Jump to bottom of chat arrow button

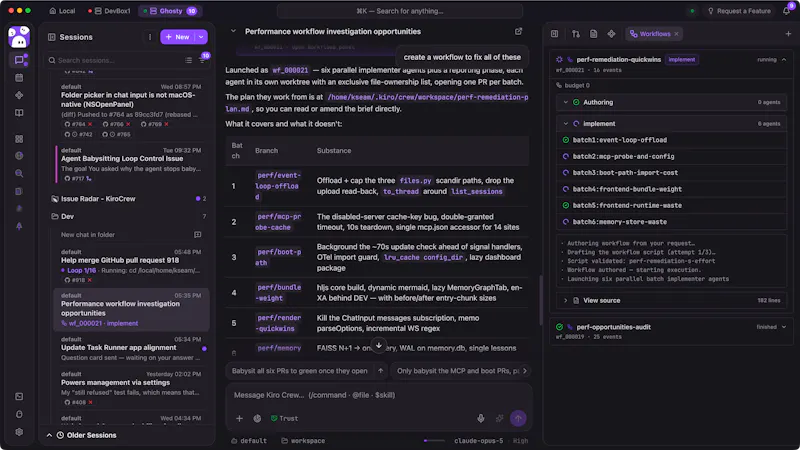pos(379,345)
